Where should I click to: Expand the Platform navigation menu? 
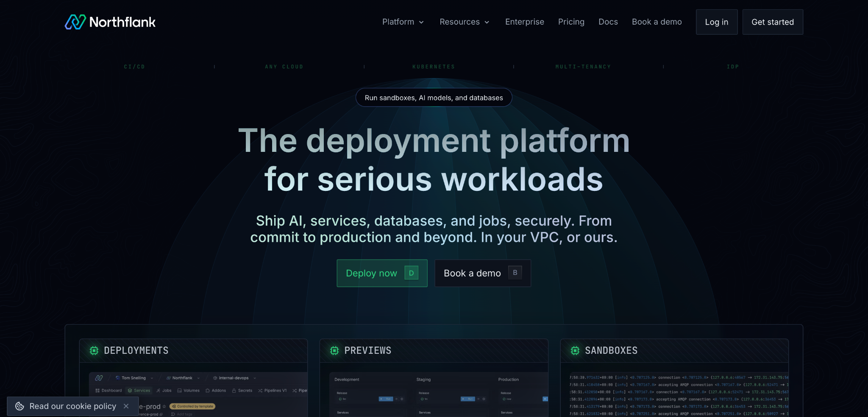tap(403, 22)
